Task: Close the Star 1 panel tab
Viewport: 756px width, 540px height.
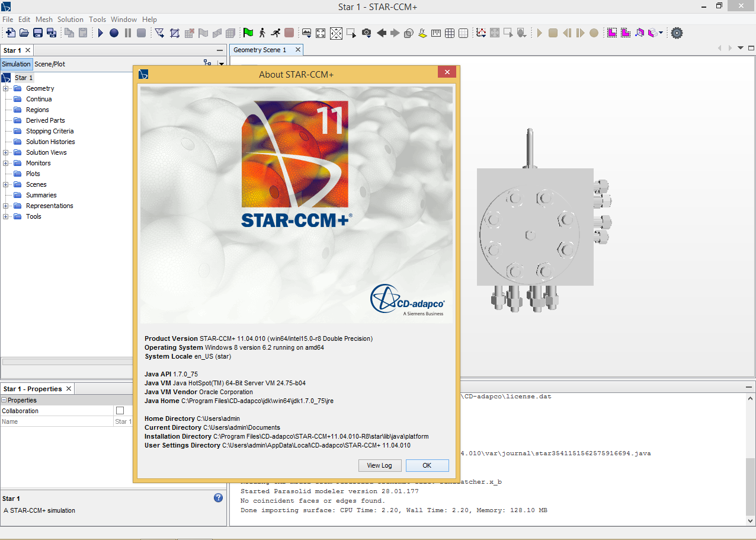Action: [x=27, y=50]
